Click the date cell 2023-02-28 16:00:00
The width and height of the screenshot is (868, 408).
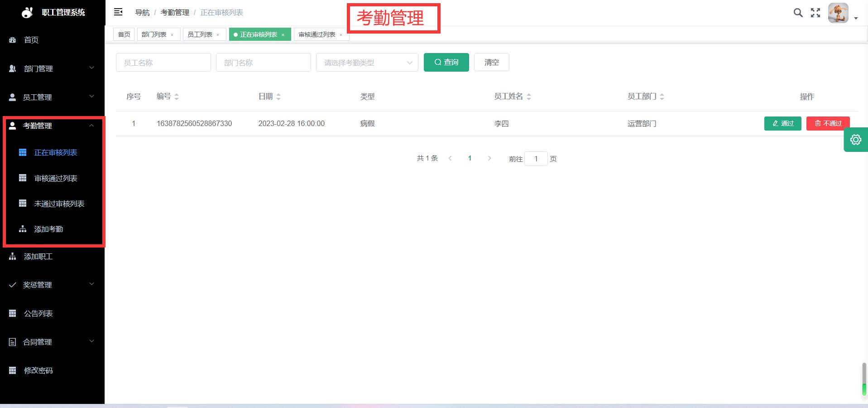(x=292, y=123)
